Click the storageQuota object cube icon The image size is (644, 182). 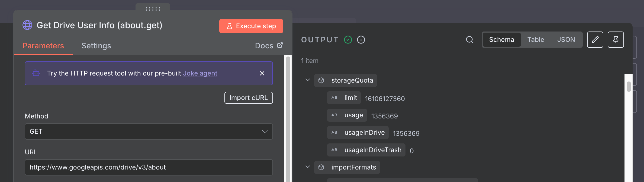tap(321, 80)
